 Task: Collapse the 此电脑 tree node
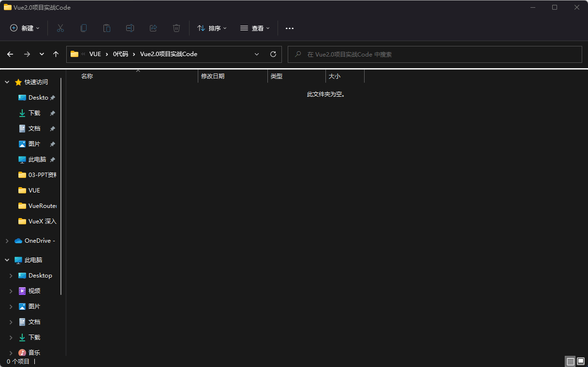(x=7, y=260)
